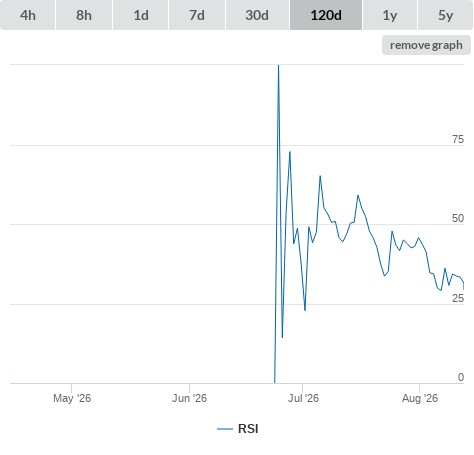Click the 50 y-axis value label
474x455 pixels.
click(458, 218)
